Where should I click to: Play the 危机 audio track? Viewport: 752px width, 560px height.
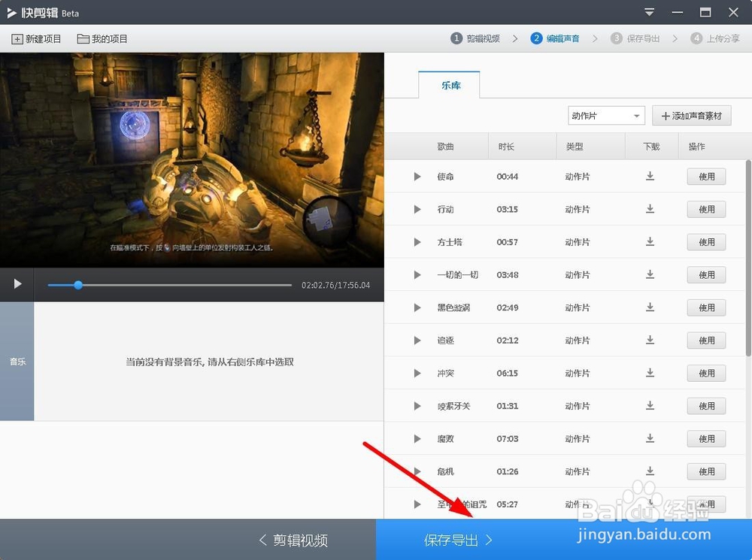click(x=417, y=471)
